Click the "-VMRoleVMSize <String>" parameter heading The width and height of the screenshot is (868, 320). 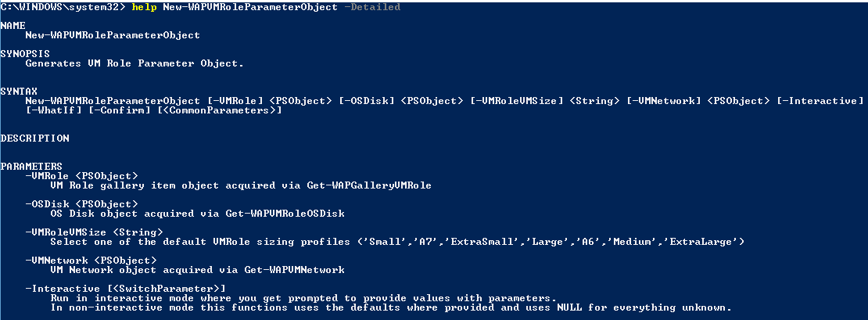click(x=95, y=232)
